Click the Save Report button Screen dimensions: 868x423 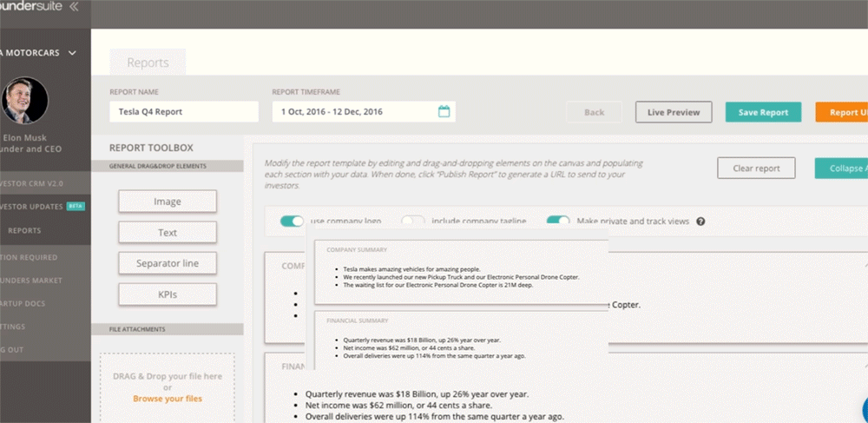click(763, 112)
